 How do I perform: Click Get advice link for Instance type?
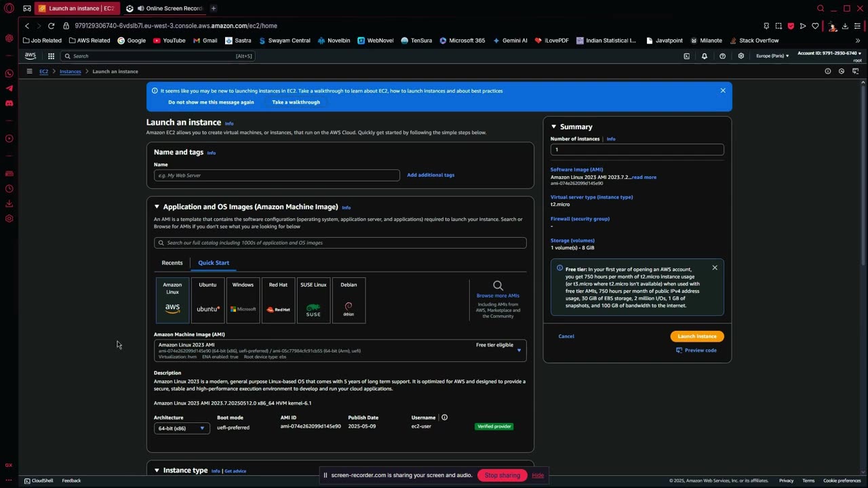[235, 471]
